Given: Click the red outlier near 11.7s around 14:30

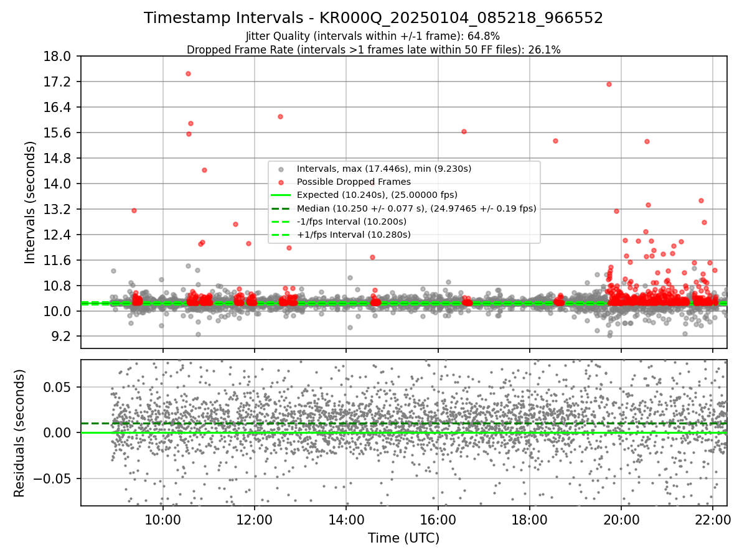Looking at the screenshot, I should (x=372, y=257).
